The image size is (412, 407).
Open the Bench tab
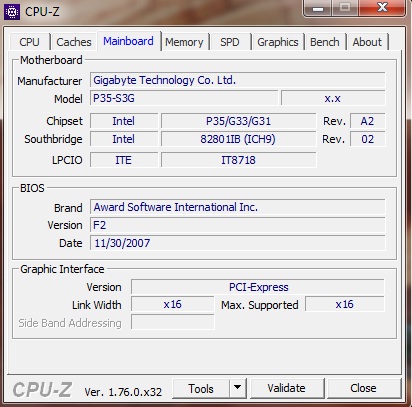pyautogui.click(x=325, y=42)
